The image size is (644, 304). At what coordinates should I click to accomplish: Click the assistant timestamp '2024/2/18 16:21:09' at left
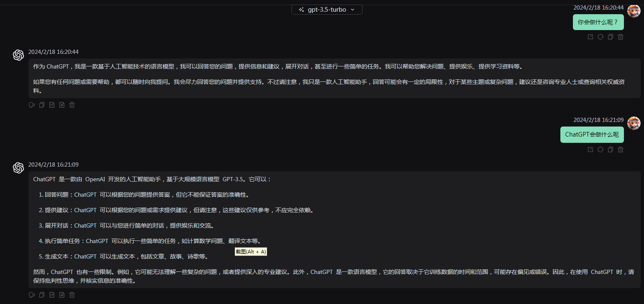coord(54,165)
